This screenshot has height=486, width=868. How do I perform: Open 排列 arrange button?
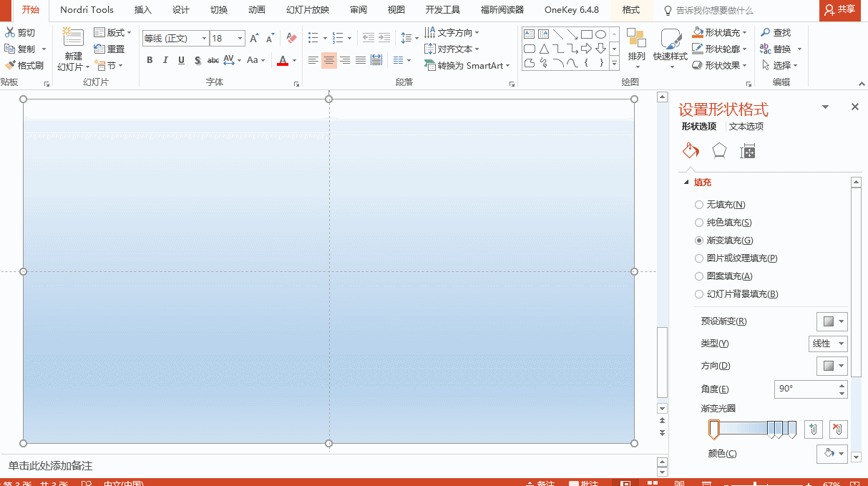coord(636,48)
